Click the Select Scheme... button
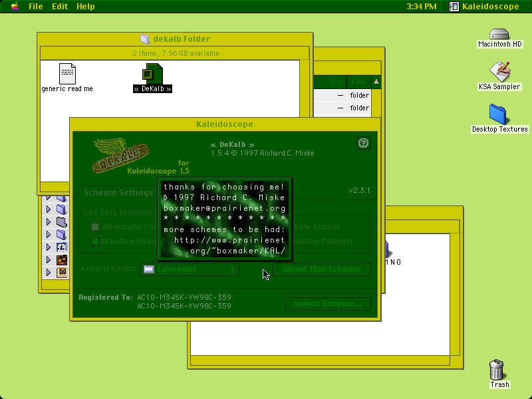 click(327, 304)
